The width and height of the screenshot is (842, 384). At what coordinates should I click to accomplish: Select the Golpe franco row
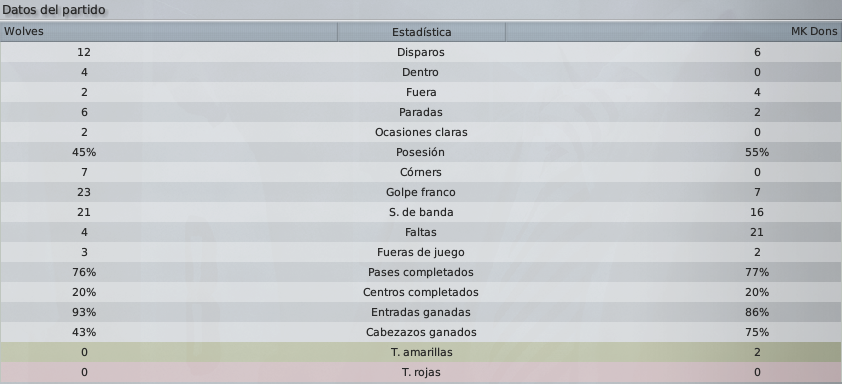tap(421, 192)
